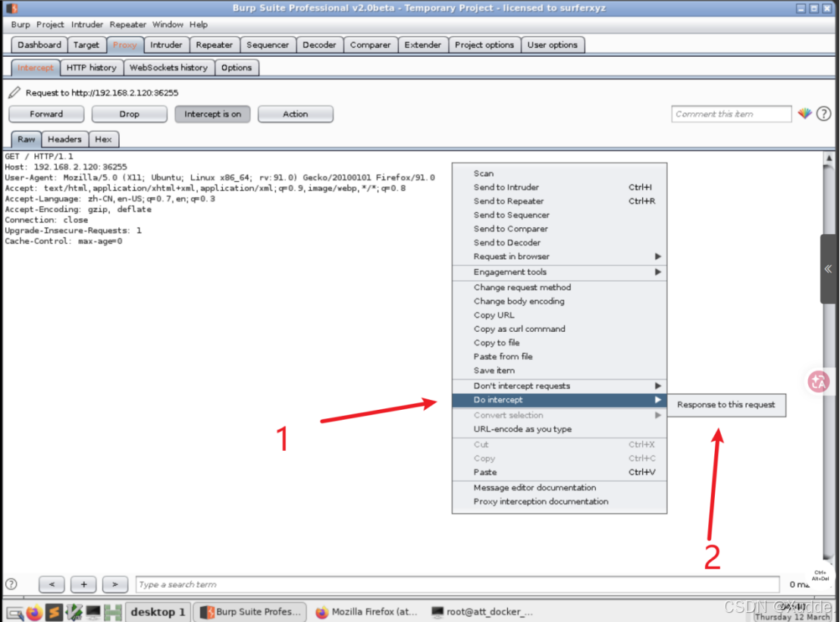Screen dimensions: 840x622
Task: Switch to Mozilla Firefox taskbar window
Action: point(366,611)
